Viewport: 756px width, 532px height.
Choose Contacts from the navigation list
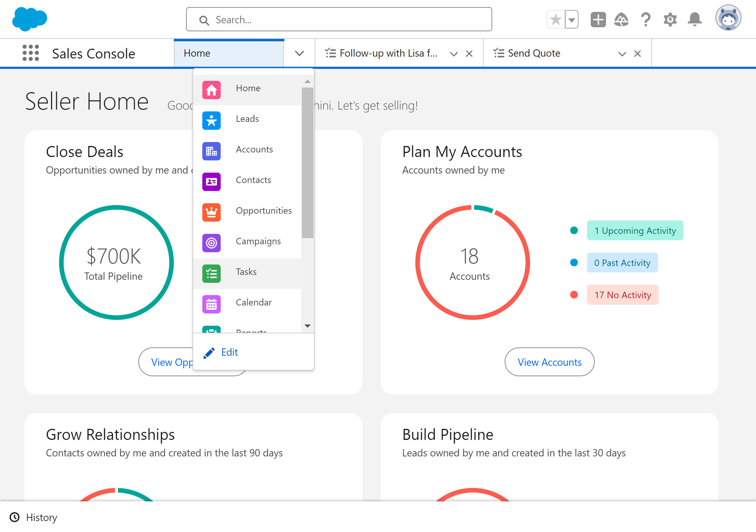pyautogui.click(x=247, y=181)
